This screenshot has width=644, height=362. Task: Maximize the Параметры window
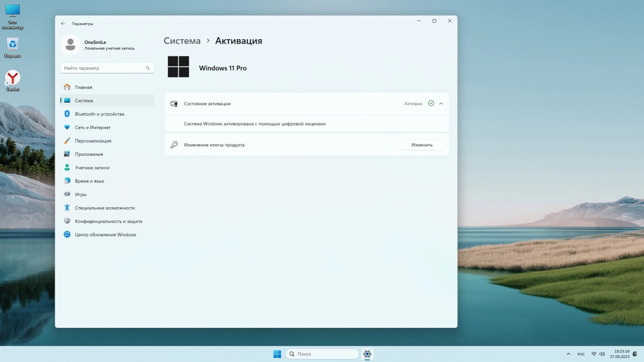tap(434, 21)
